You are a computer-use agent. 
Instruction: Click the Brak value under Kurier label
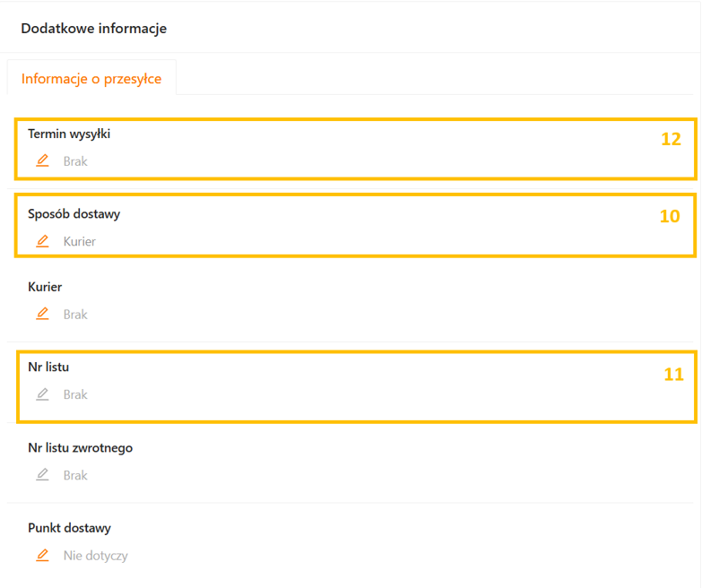point(75,315)
